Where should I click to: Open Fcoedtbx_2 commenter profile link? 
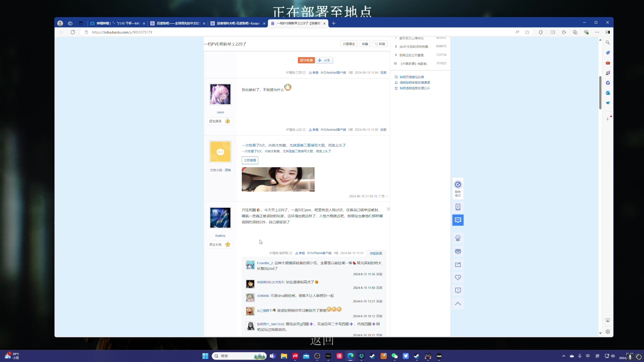(x=265, y=263)
